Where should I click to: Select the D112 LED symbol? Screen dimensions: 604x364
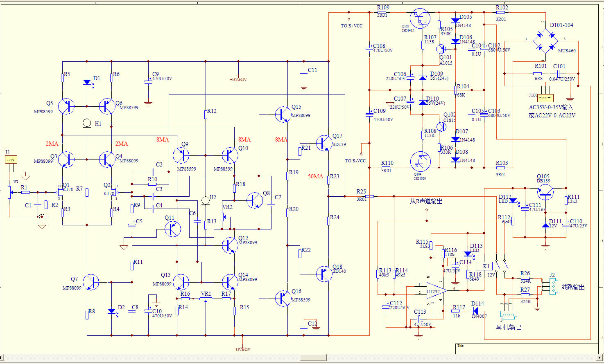point(514,201)
